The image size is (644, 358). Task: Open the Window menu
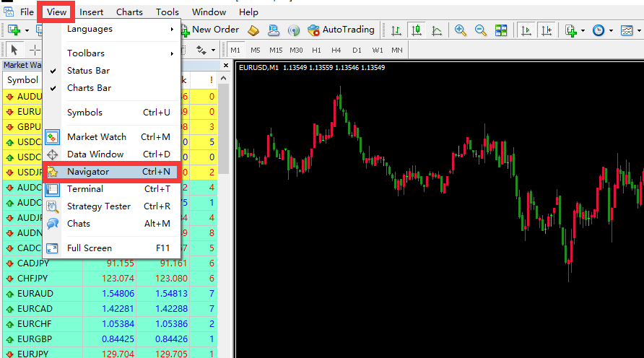[209, 12]
